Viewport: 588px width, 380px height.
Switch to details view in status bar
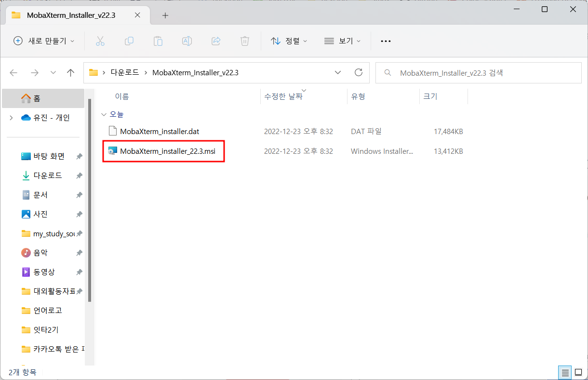click(x=565, y=372)
